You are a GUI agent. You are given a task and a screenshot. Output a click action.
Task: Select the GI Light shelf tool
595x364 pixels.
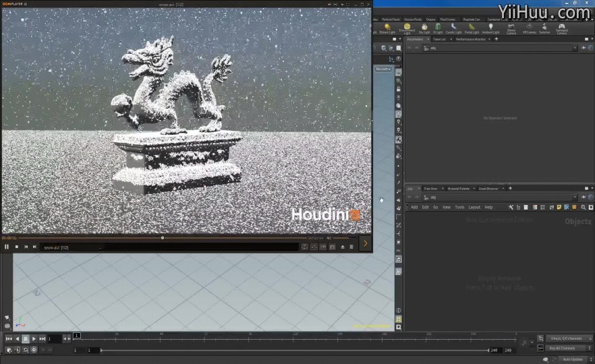pos(438,29)
